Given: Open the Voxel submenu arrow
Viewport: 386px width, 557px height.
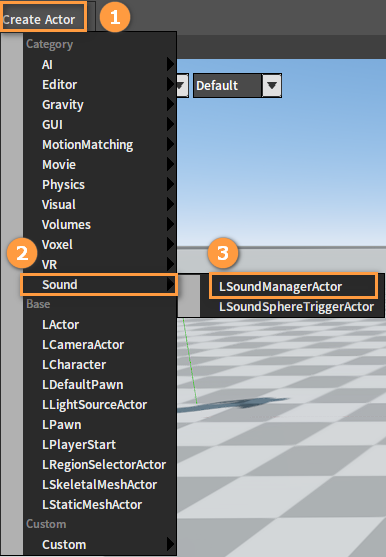Looking at the screenshot, I should tap(171, 244).
